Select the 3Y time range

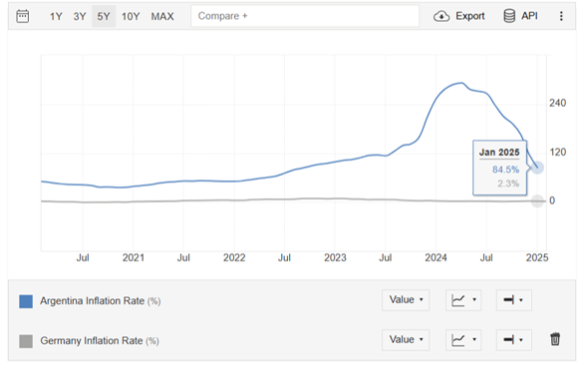click(80, 17)
